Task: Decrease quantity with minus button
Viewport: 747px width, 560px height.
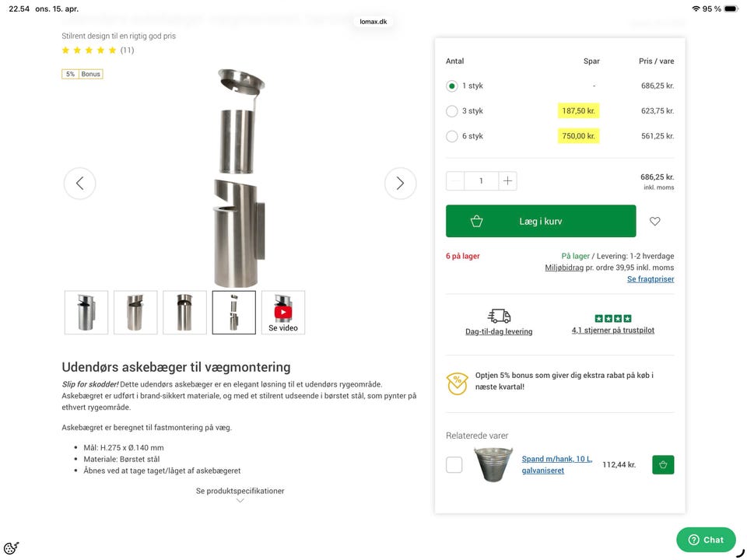Action: 455,181
